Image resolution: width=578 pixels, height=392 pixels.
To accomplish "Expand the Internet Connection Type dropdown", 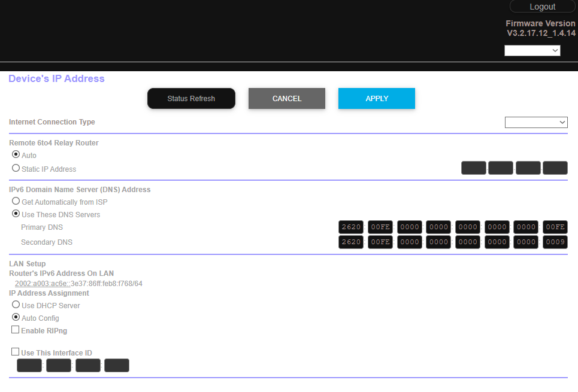I will point(536,122).
